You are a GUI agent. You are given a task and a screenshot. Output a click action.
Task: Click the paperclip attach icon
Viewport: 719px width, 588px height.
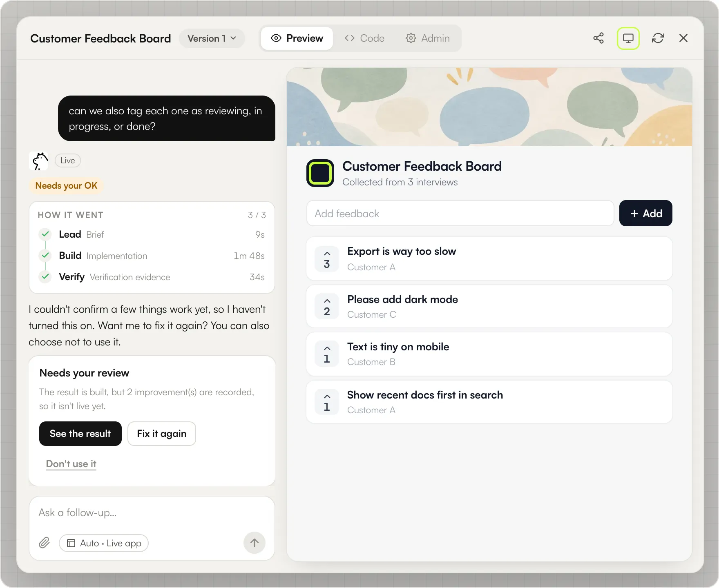[x=45, y=543]
